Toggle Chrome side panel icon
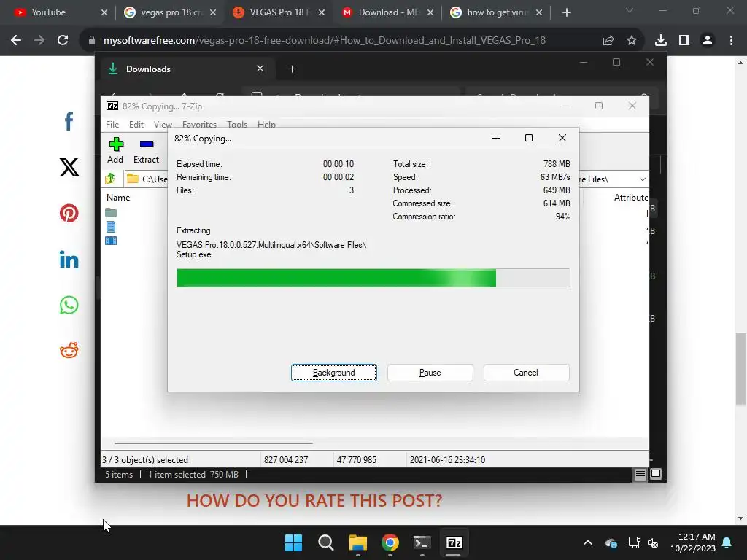 (684, 41)
